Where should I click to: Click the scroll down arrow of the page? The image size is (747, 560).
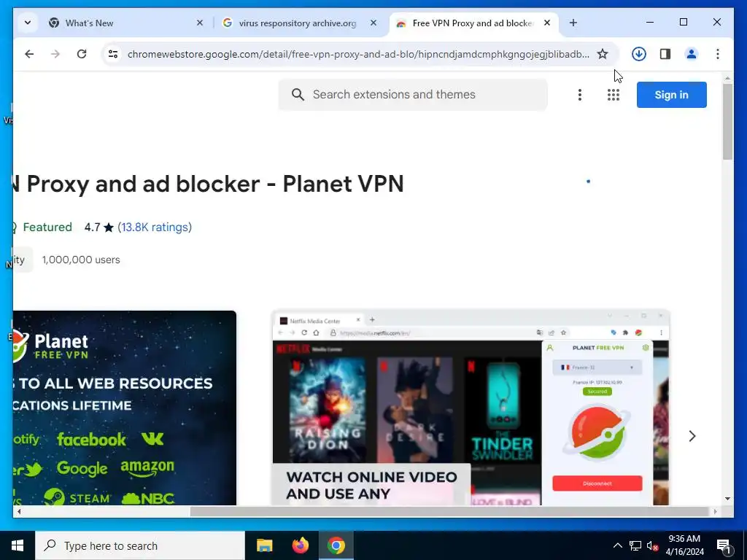coord(727,499)
